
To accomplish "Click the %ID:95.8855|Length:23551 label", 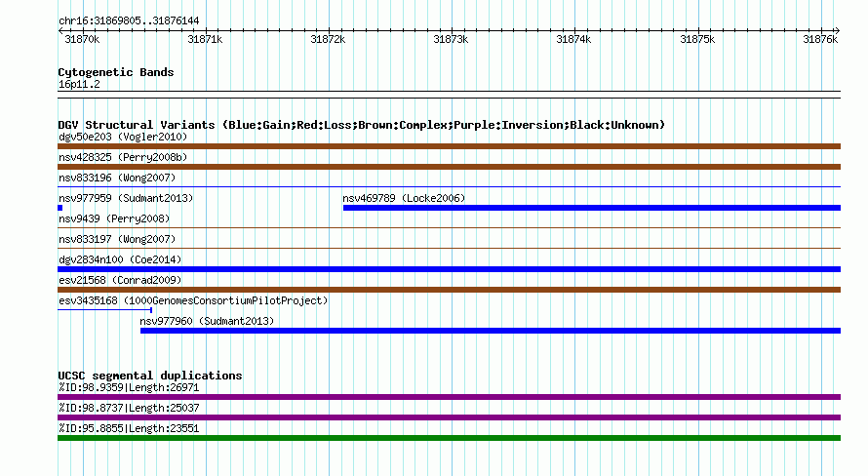I will tap(129, 428).
